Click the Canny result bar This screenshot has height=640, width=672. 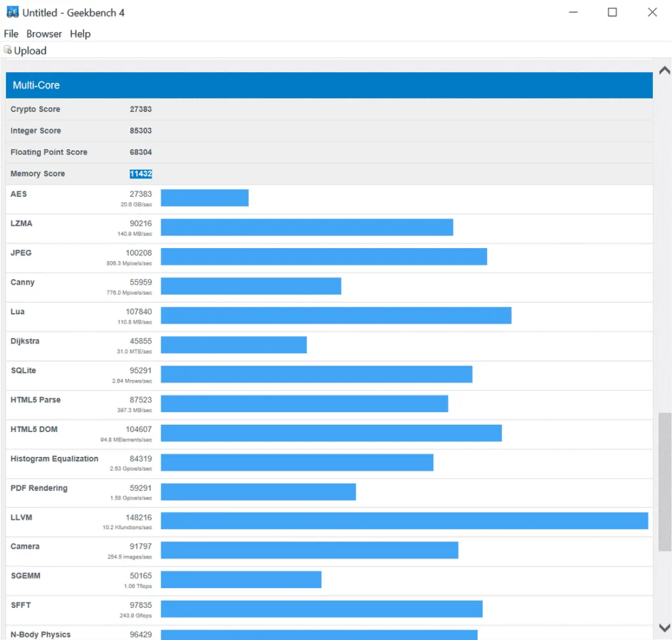[251, 286]
